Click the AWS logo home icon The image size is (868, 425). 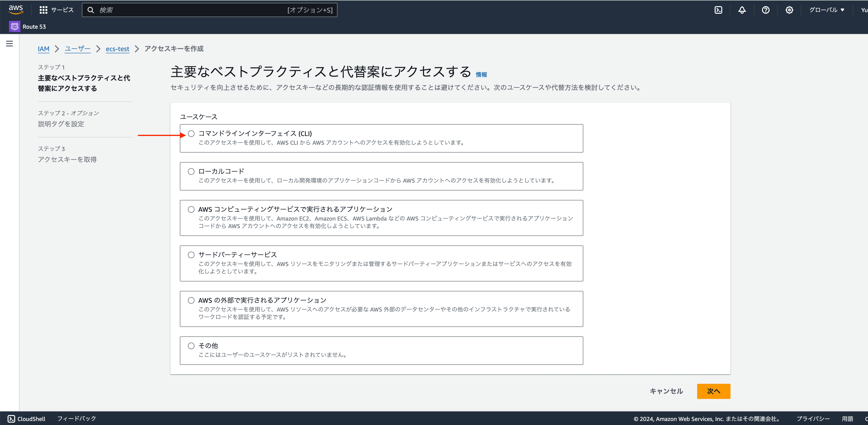coord(16,10)
